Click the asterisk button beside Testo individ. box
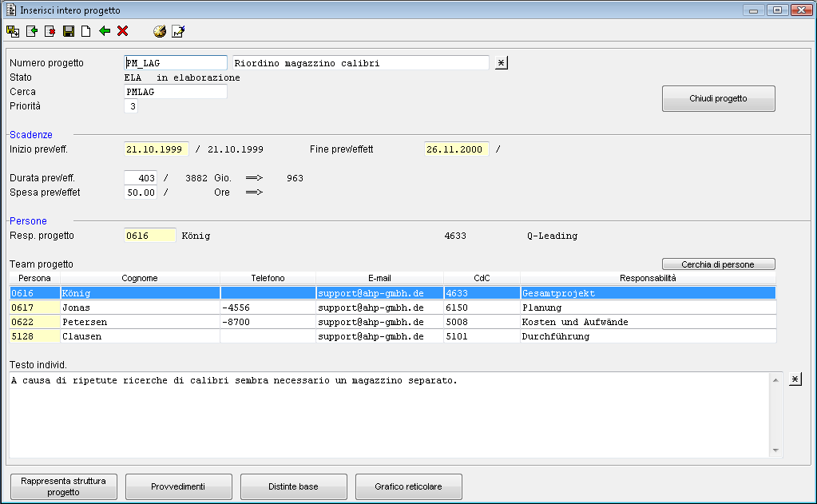Screen dimensions: 817x504 tap(795, 379)
